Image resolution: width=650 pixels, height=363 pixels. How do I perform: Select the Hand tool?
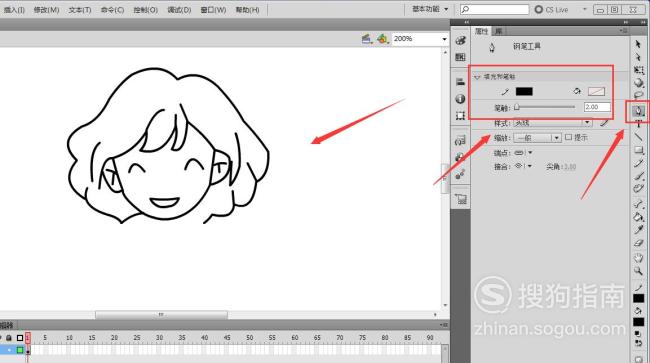click(638, 257)
